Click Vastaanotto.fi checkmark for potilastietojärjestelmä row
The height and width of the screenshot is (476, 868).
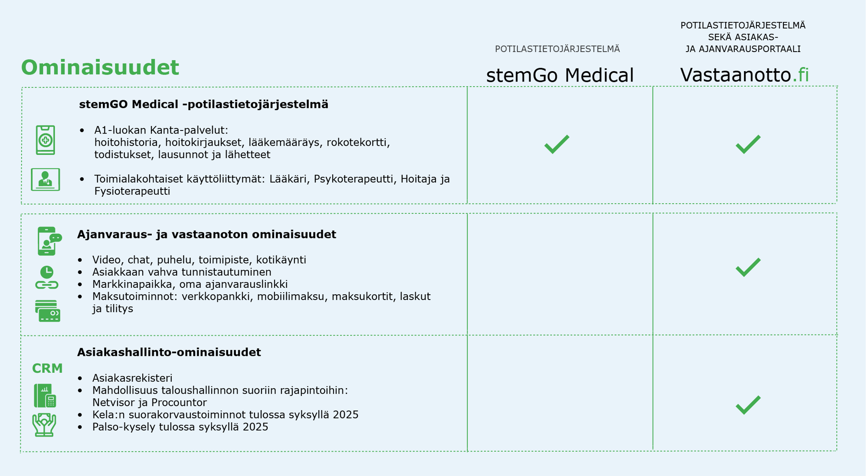(x=748, y=144)
